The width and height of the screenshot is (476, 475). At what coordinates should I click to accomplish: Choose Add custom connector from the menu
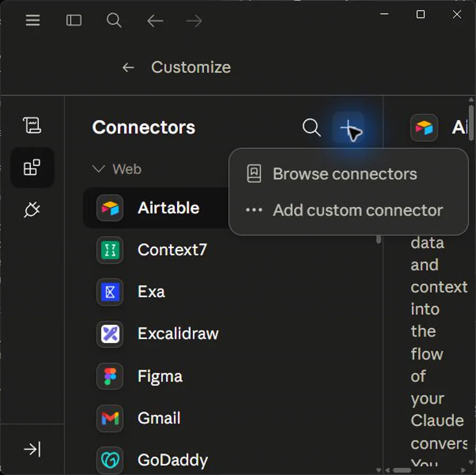pos(349,210)
